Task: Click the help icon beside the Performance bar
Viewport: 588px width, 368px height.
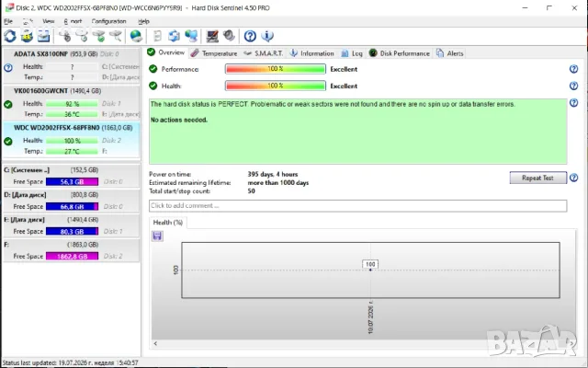Action: 573,69
